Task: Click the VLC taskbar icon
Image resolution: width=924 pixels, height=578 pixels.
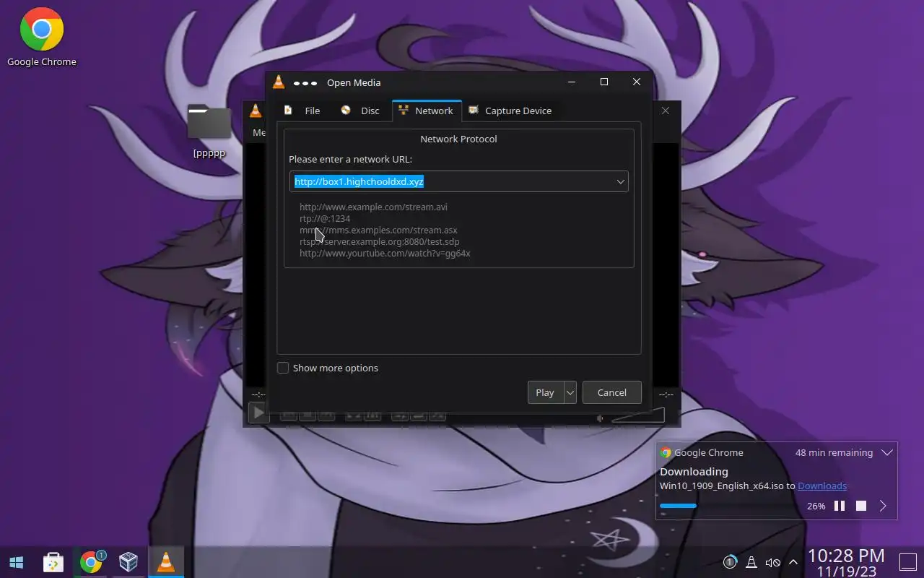Action: coord(166,561)
